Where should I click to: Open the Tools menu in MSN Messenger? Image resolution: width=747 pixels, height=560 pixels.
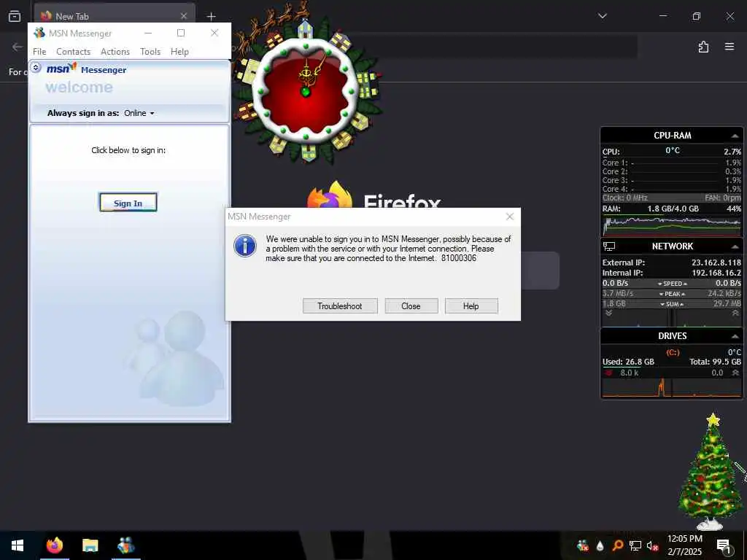[150, 52]
